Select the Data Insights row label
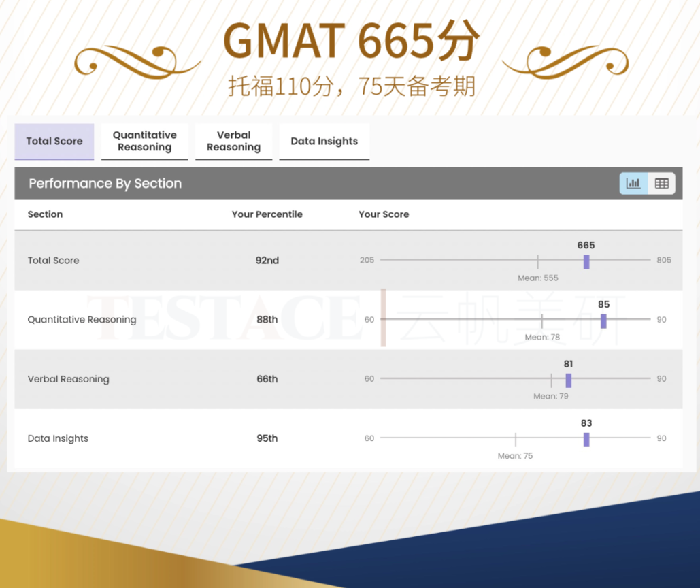The width and height of the screenshot is (700, 588). (x=58, y=438)
